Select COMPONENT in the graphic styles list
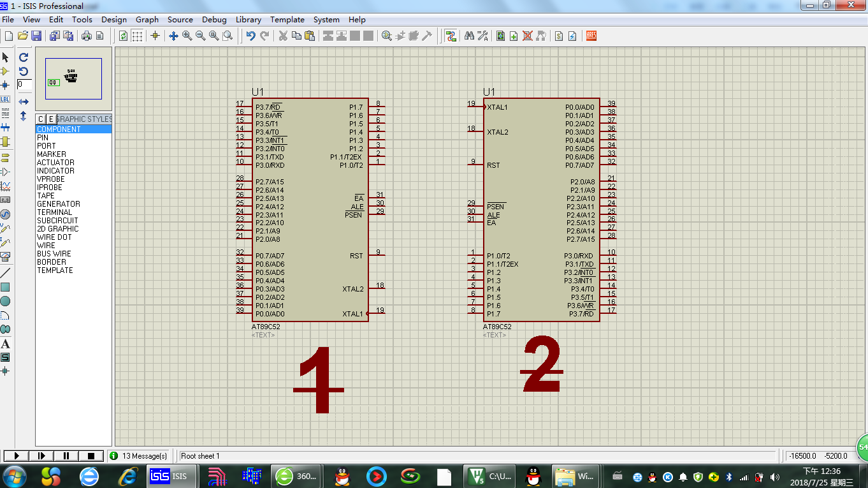The height and width of the screenshot is (488, 868). coord(73,129)
